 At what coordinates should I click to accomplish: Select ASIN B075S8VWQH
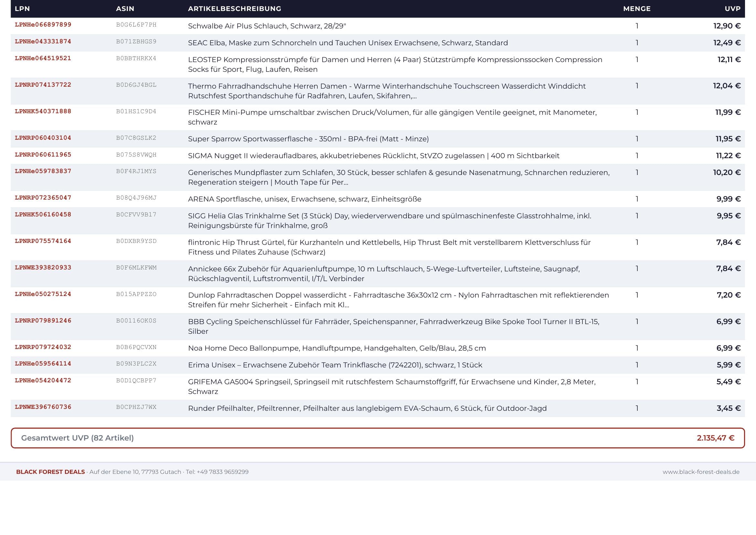(136, 155)
